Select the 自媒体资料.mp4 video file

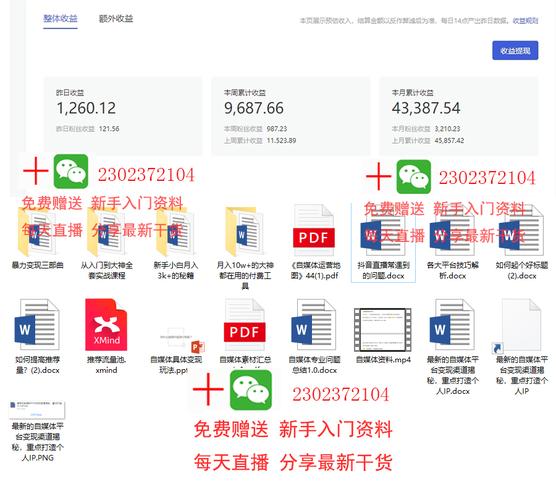[383, 335]
